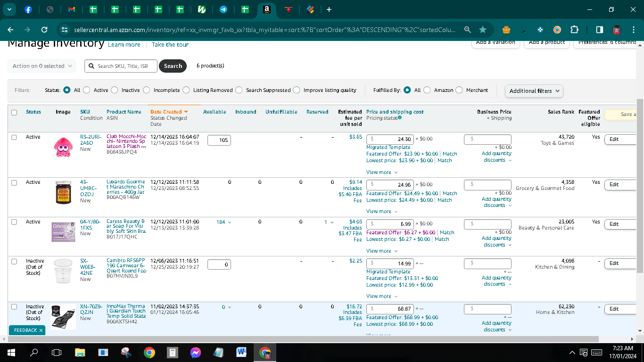
Task: Open a new browser tab
Action: [329, 9]
